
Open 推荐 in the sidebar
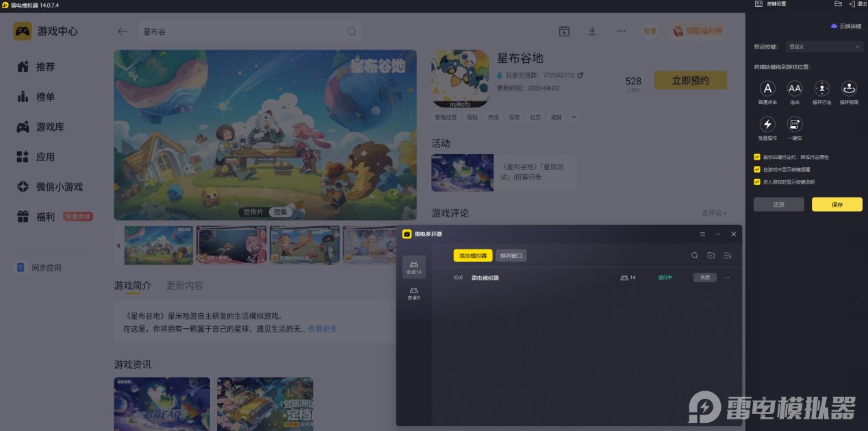[45, 67]
